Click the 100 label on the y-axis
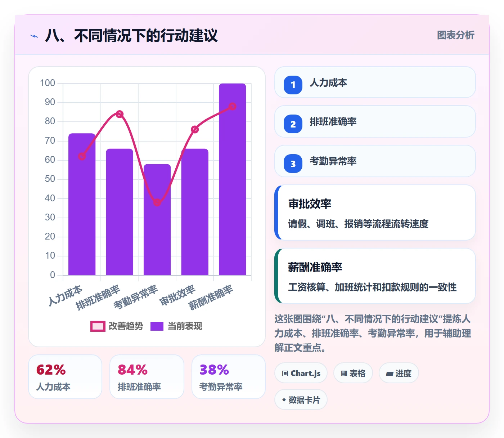Viewport: 504px width, 438px height. (x=48, y=83)
